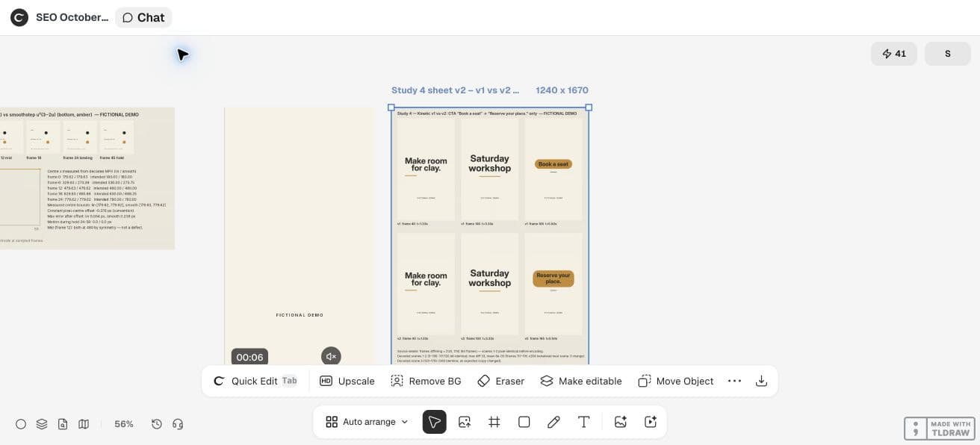Open the S user account button
Image resolution: width=980 pixels, height=445 pixels.
pyautogui.click(x=948, y=54)
